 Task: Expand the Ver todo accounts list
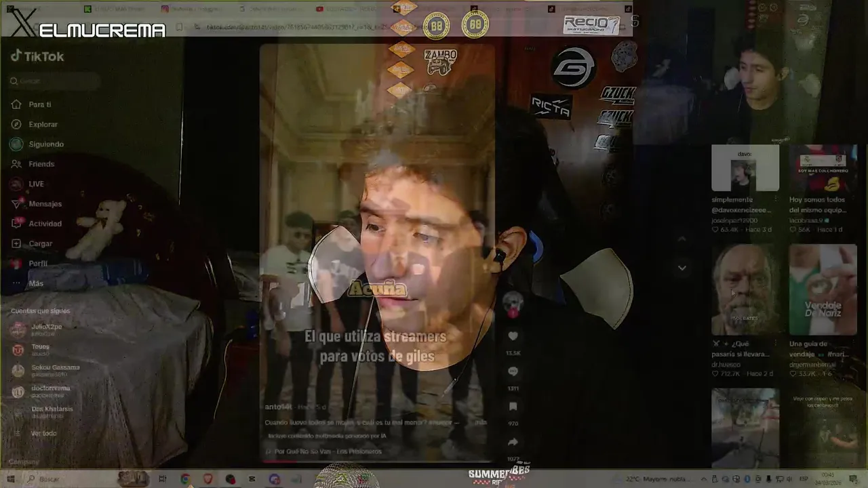tap(43, 433)
